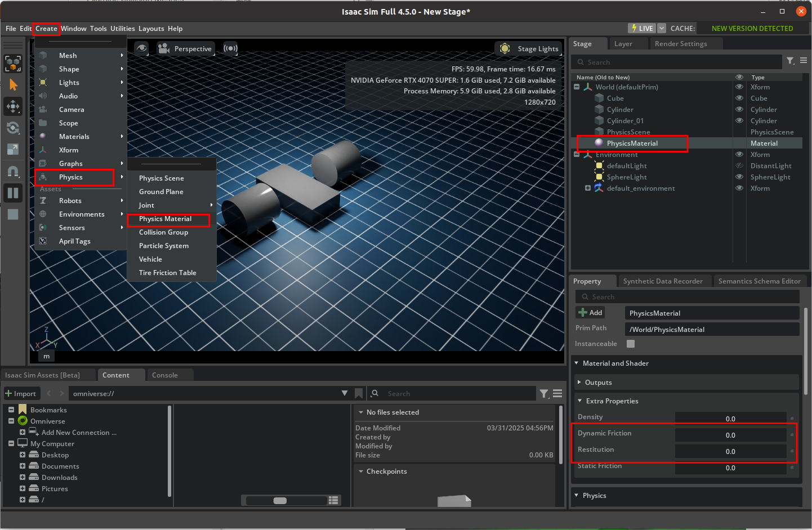
Task: Toggle visibility of Cylinder_01 prim
Action: 739,121
